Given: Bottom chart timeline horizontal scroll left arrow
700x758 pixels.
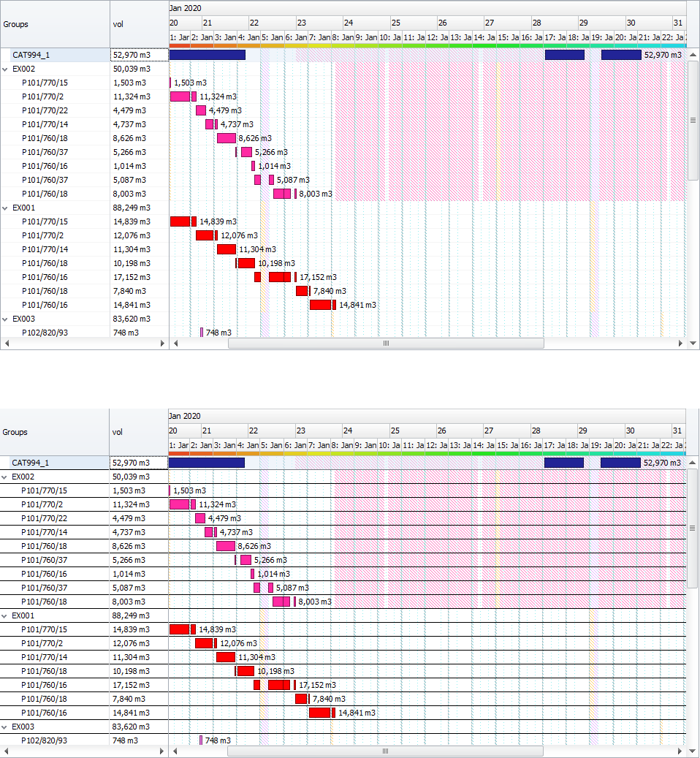Looking at the screenshot, I should (175, 751).
